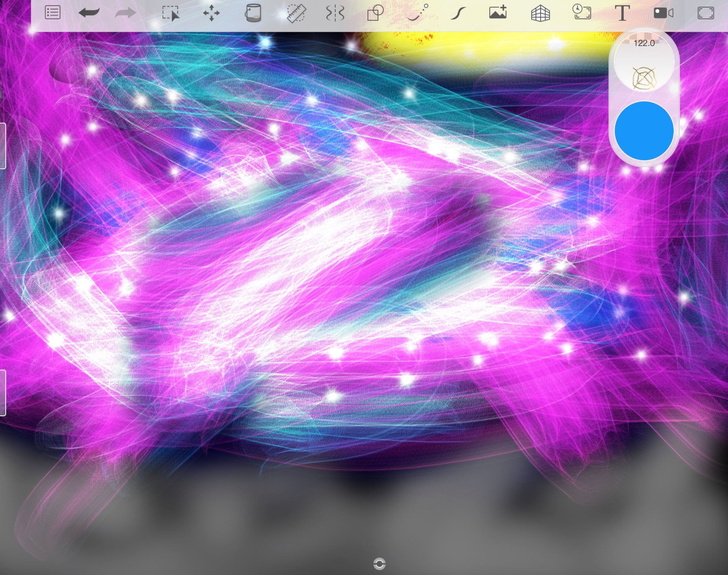Activate the Transform move tool
The height and width of the screenshot is (575, 728).
pos(212,13)
